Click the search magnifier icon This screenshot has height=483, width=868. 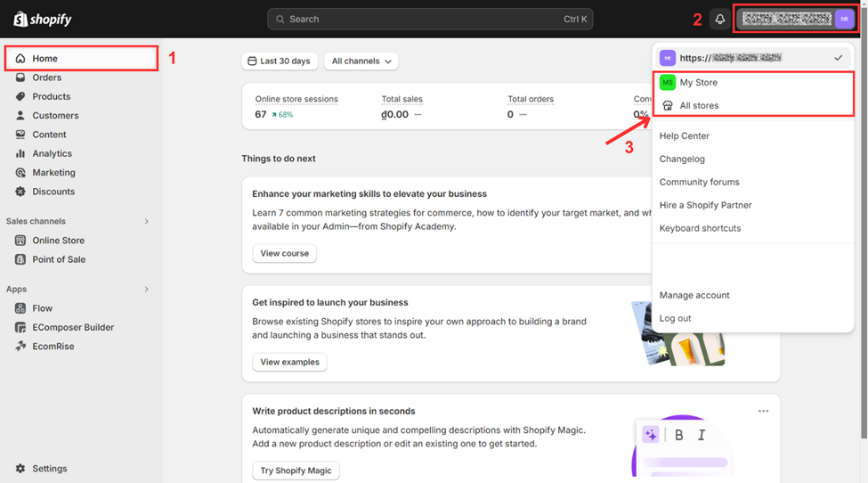point(280,20)
